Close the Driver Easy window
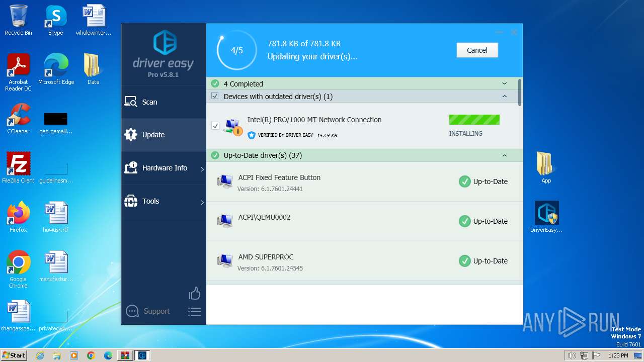This screenshot has height=362, width=644. [x=514, y=32]
